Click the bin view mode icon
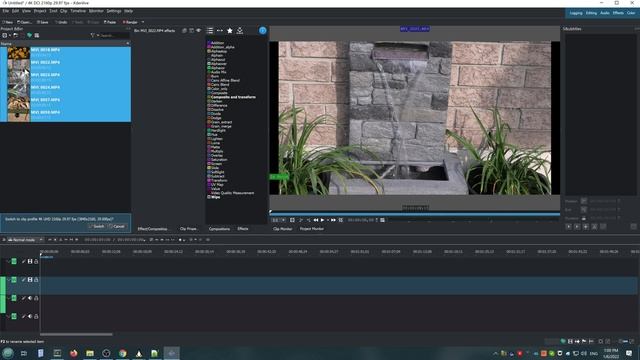Image resolution: width=640 pixels, height=360 pixels. pyautogui.click(x=37, y=36)
